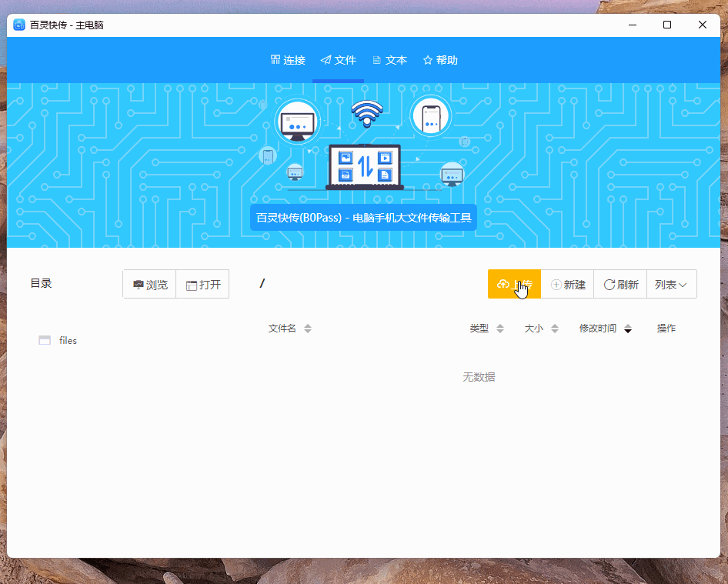This screenshot has width=728, height=584.
Task: Toggle sort order on the 文件名 column
Action: 307,328
